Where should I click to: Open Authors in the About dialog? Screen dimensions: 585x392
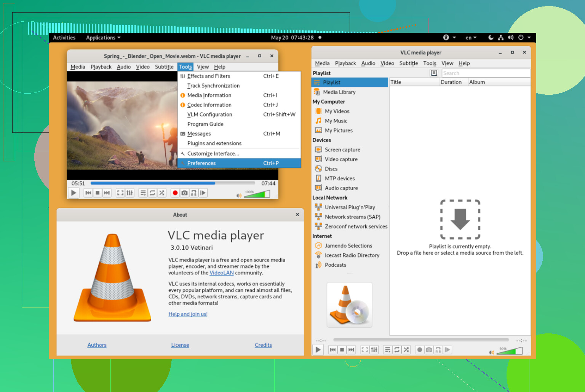click(97, 345)
